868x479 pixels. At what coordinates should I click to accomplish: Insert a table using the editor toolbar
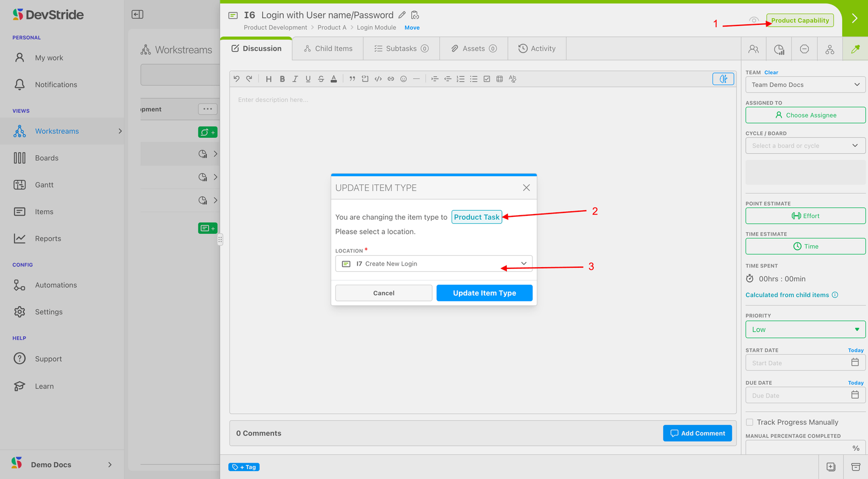pos(500,79)
